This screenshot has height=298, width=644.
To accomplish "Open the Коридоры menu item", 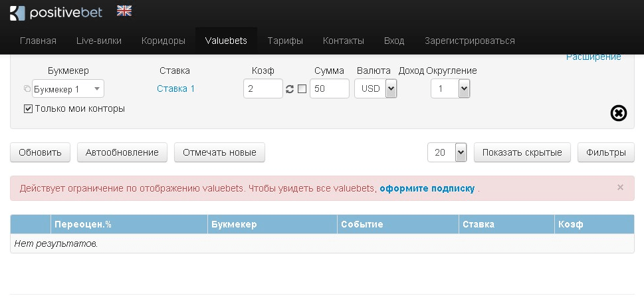I will coord(163,41).
